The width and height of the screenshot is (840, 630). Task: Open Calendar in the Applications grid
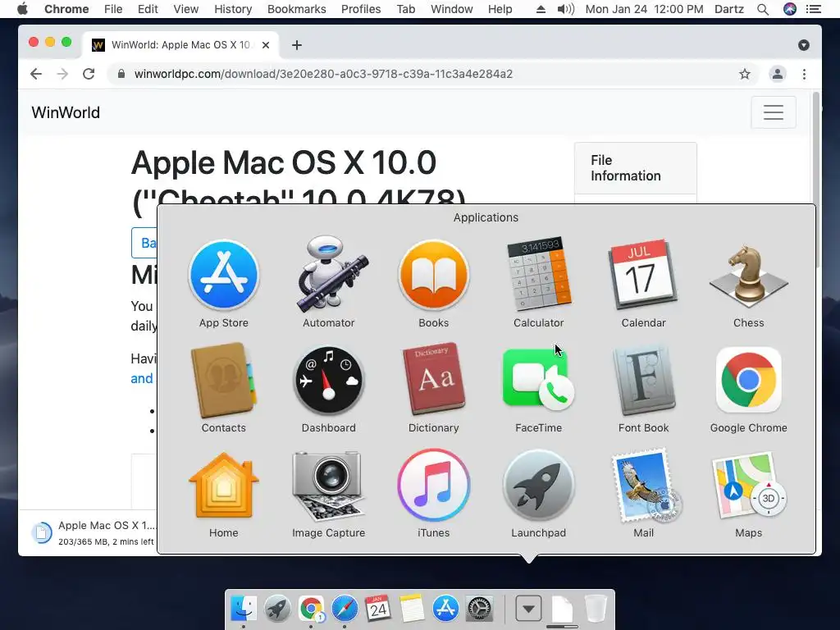643,274
